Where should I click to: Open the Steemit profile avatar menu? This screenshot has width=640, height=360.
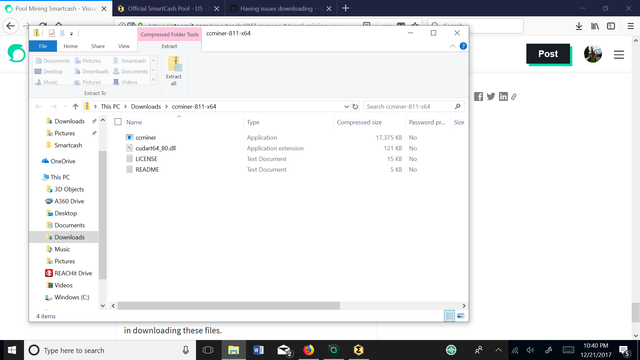(x=593, y=54)
